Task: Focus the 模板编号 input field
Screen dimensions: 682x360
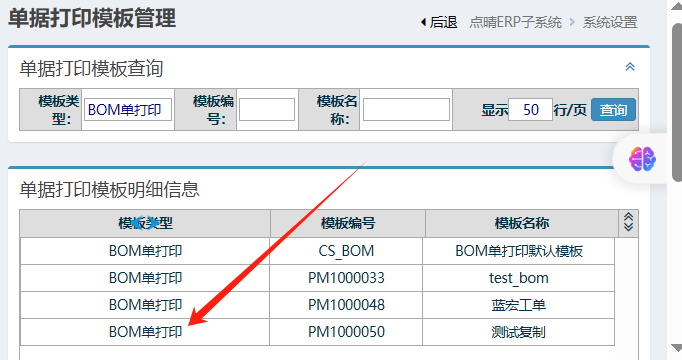Action: [267, 110]
